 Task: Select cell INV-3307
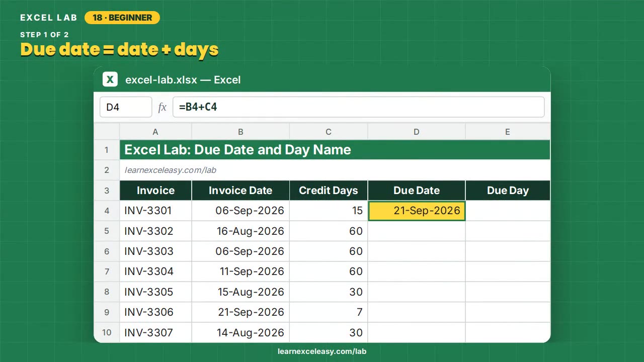point(155,332)
